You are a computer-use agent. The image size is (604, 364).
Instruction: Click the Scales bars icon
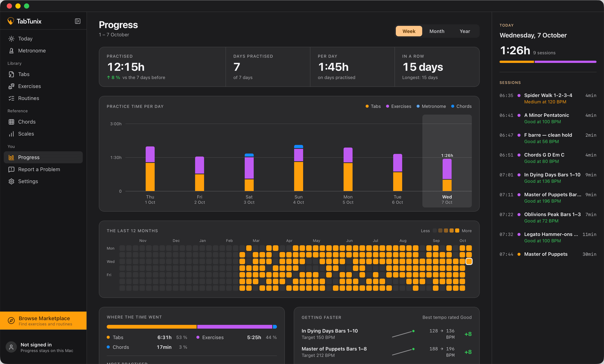[11, 134]
